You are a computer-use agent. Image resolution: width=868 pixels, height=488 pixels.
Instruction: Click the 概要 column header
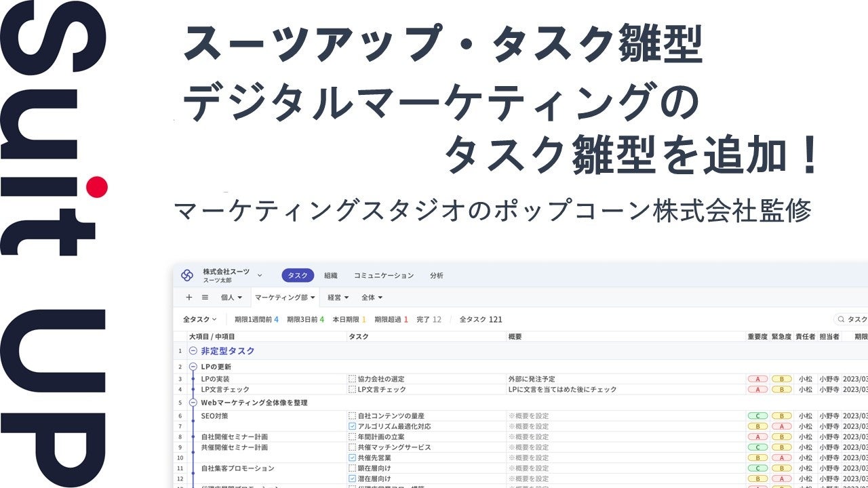pyautogui.click(x=515, y=336)
